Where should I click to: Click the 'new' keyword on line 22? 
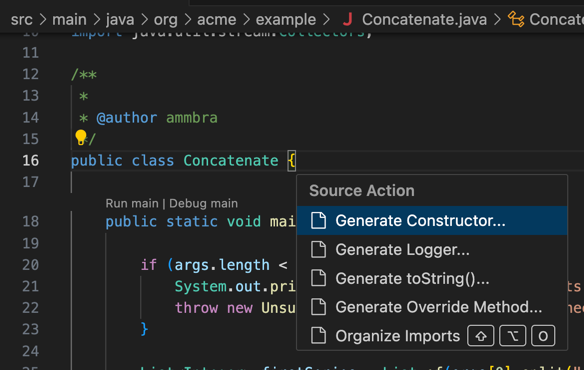pyautogui.click(x=239, y=308)
